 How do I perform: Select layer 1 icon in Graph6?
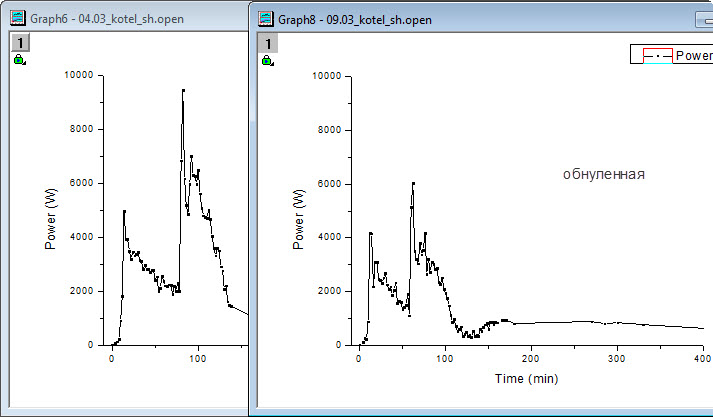tap(20, 43)
